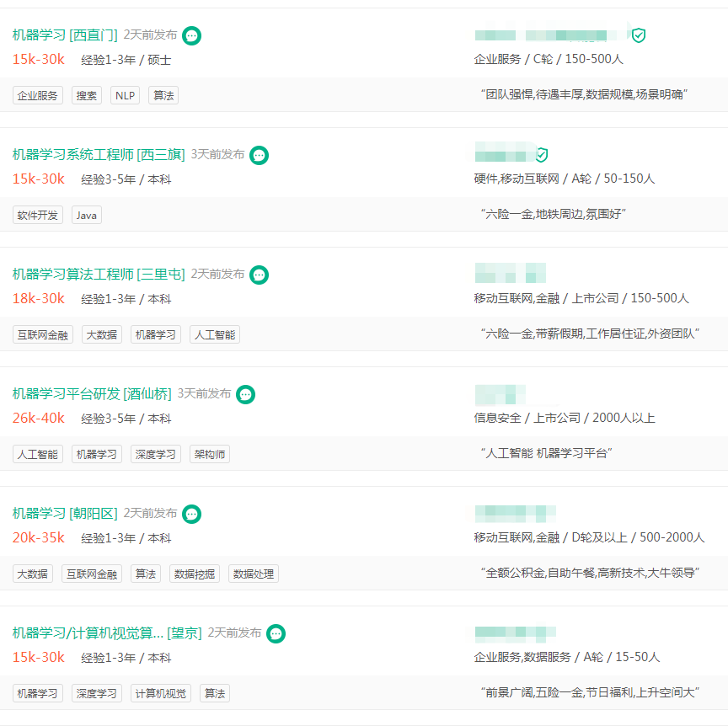Open chat icon for the 望京 computer vision job
Viewport: 728px width, 726px height.
click(276, 633)
